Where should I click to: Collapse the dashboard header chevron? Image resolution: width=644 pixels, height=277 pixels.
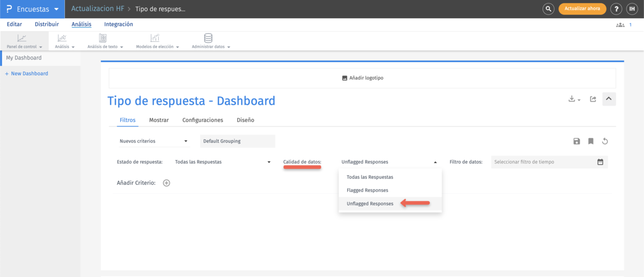pyautogui.click(x=609, y=99)
